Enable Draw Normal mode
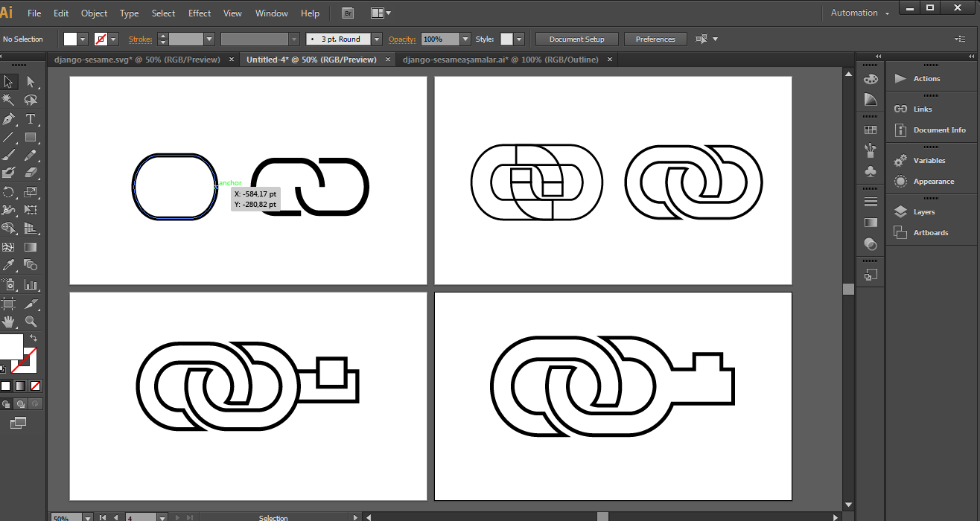980x521 pixels. (x=6, y=404)
